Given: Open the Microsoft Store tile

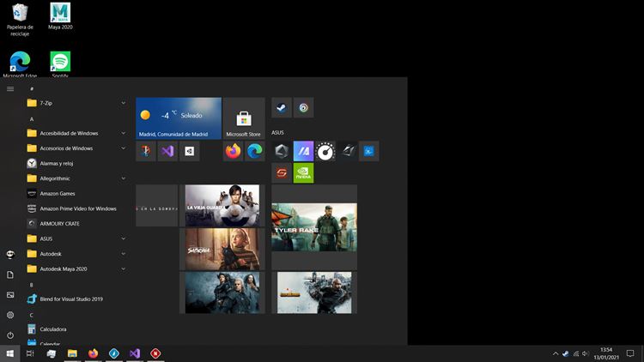Looking at the screenshot, I should click(x=244, y=118).
